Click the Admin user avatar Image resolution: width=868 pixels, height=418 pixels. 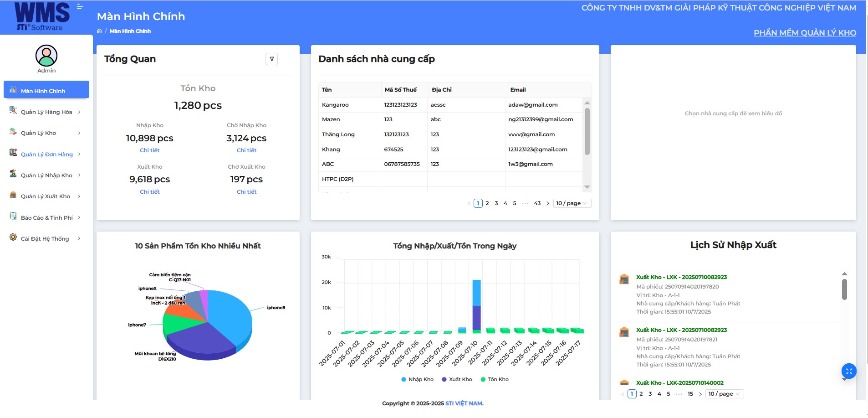[x=46, y=56]
